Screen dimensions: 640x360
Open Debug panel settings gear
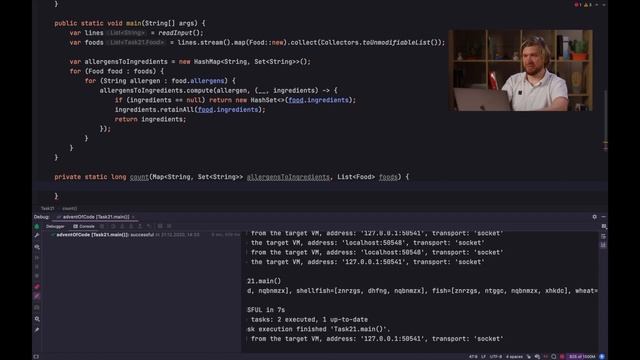click(x=594, y=217)
